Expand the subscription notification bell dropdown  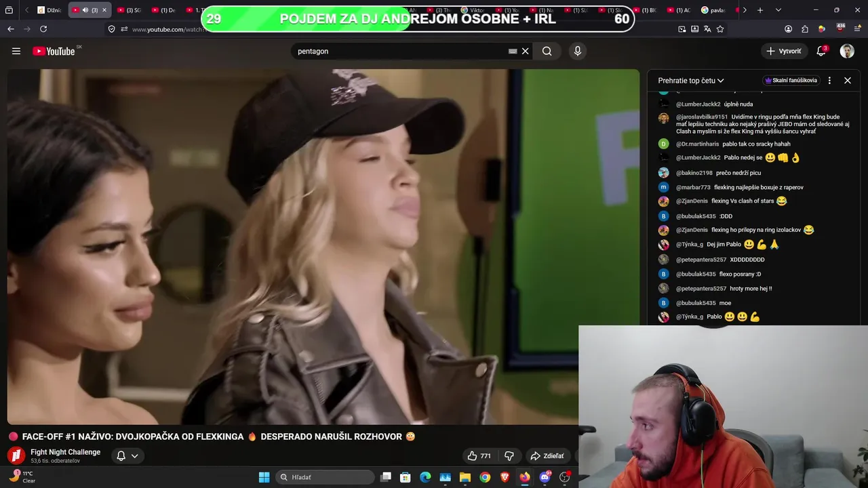[127, 455]
